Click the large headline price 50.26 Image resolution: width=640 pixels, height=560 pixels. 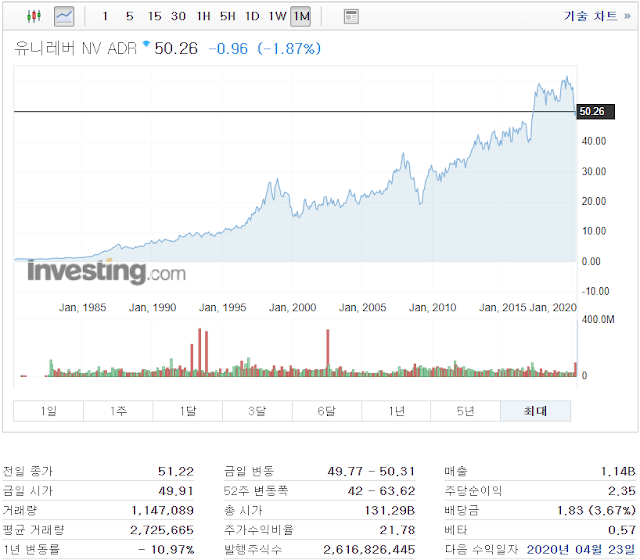[176, 49]
